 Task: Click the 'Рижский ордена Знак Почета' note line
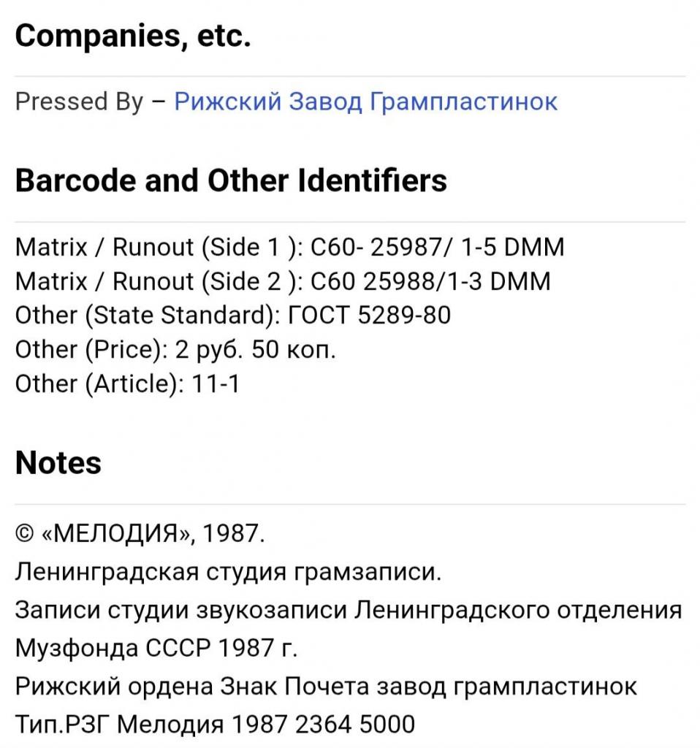coord(326,687)
